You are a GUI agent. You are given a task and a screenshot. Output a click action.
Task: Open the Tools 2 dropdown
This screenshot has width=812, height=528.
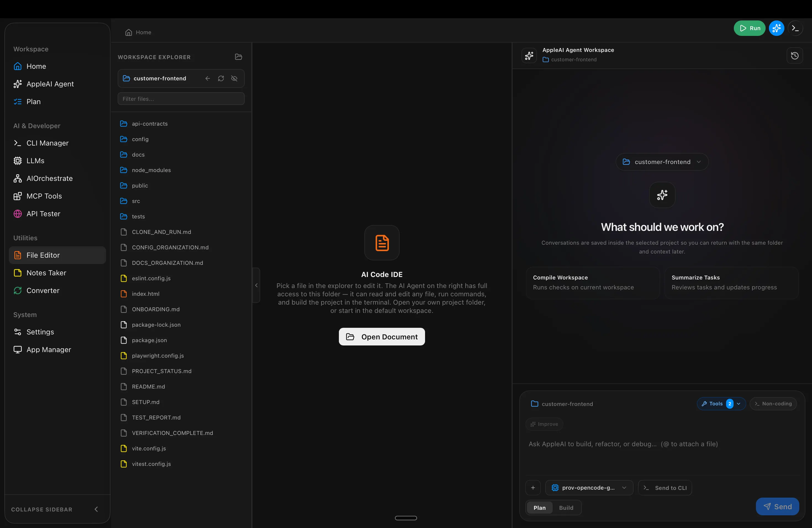pyautogui.click(x=721, y=404)
